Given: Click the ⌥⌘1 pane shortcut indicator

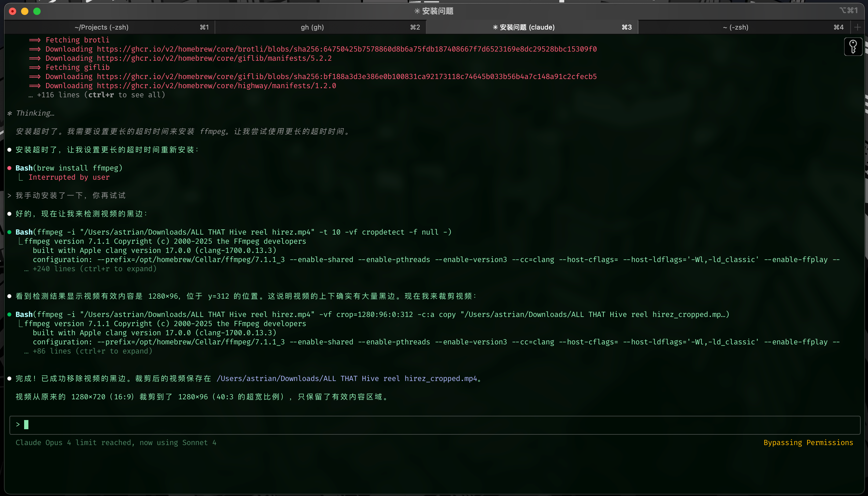Looking at the screenshot, I should pos(848,11).
